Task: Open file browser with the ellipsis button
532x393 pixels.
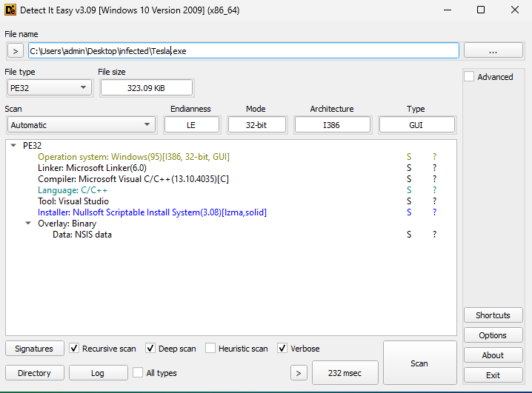Action: [493, 50]
